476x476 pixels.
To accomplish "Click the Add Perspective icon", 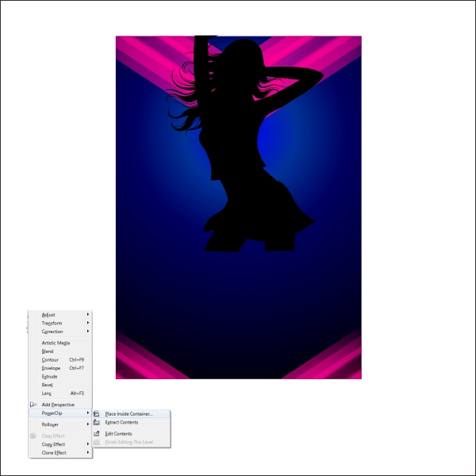I will tap(33, 405).
